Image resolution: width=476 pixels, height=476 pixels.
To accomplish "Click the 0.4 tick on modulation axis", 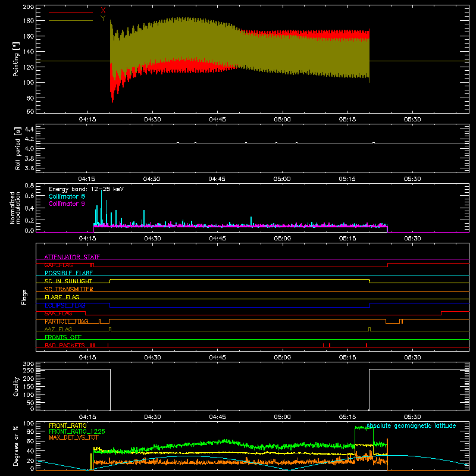I will point(29,209).
